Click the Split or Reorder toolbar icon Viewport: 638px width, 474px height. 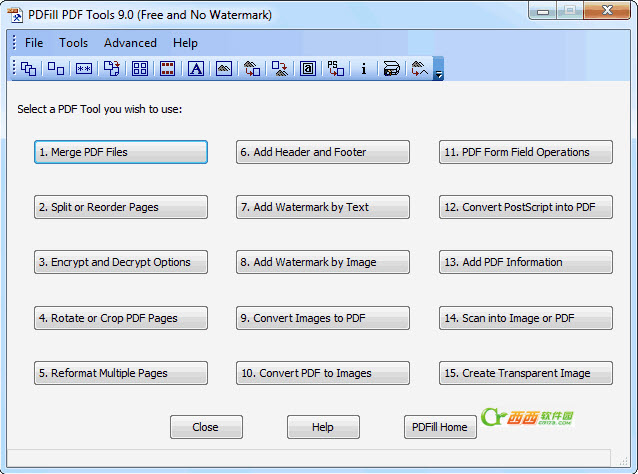coord(56,68)
